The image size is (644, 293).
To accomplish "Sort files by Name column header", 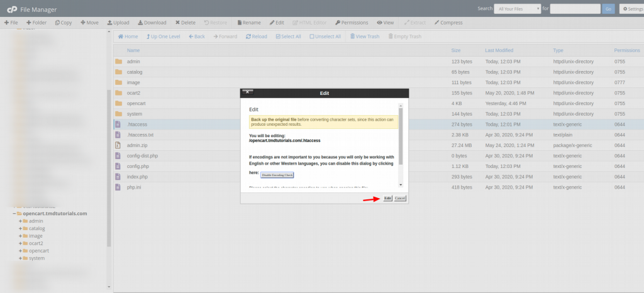I will (x=133, y=50).
